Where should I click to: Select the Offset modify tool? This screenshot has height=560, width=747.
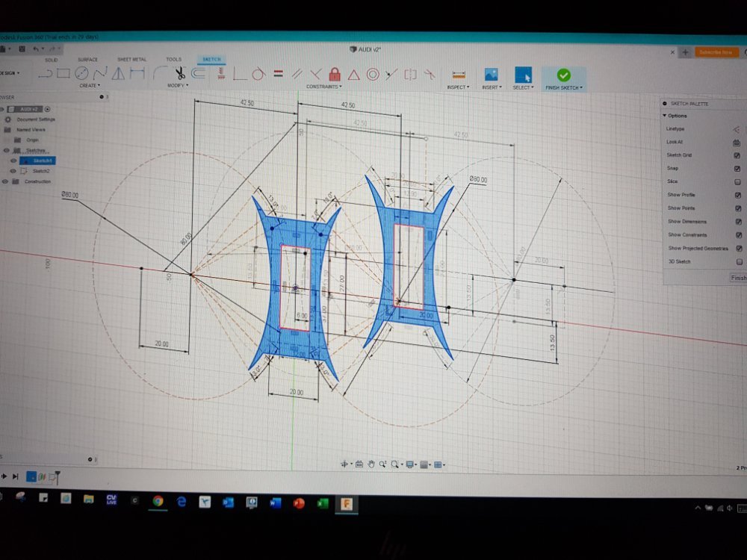tap(199, 73)
